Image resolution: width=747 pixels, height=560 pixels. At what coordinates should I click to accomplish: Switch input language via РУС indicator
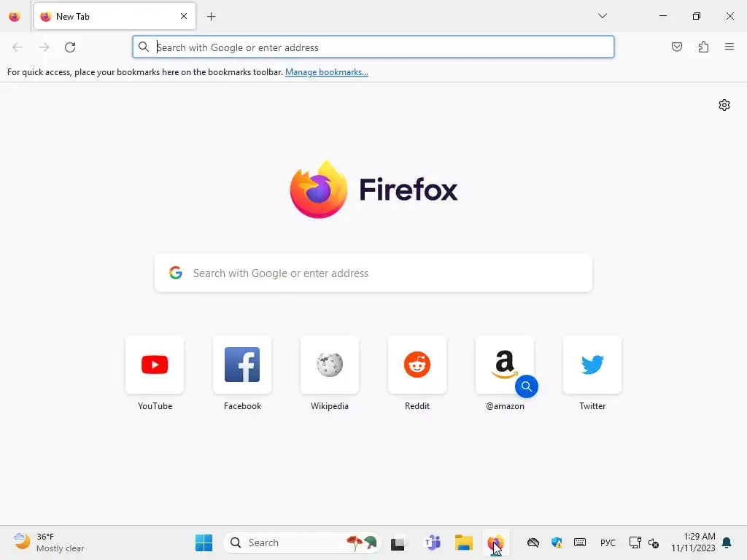608,542
